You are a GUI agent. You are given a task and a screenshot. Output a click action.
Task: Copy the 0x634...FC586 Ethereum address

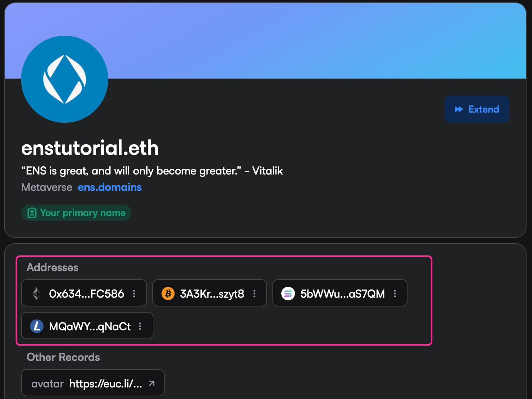coord(86,293)
